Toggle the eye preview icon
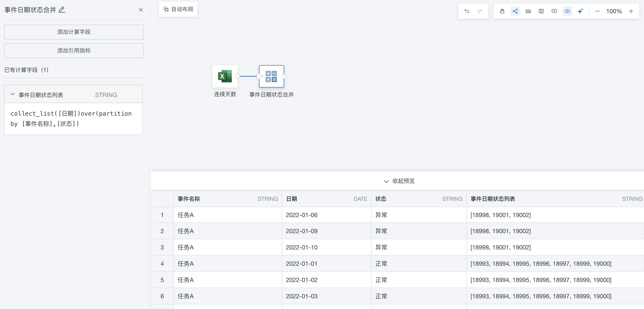The image size is (644, 309). [567, 11]
